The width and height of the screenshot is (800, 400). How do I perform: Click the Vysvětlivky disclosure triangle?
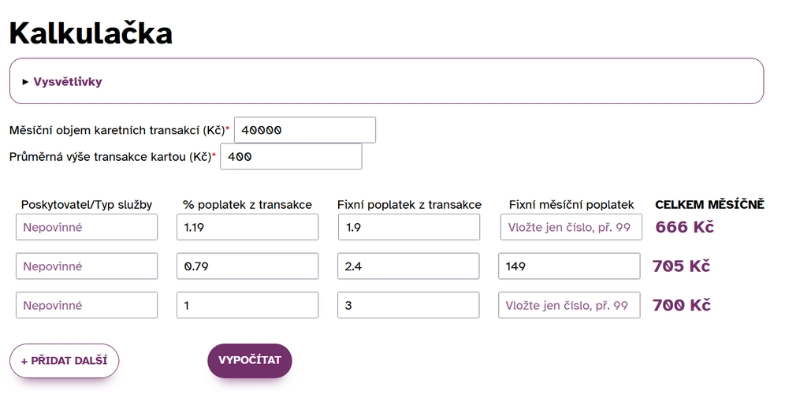(26, 82)
